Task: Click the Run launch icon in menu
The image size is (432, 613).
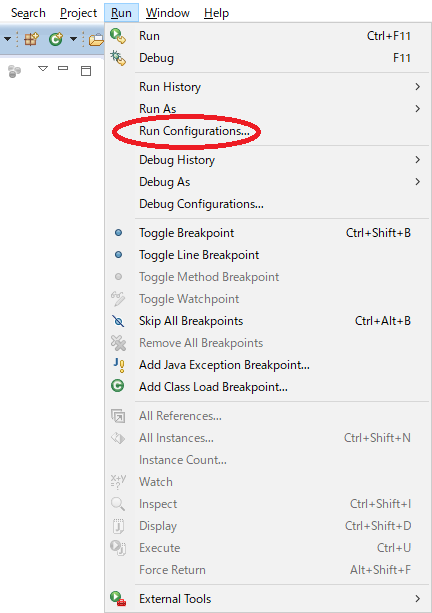Action: pyautogui.click(x=118, y=36)
